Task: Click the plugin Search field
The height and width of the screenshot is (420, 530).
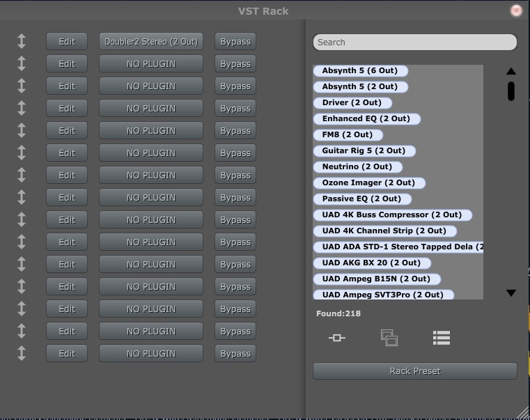Action: [x=415, y=42]
